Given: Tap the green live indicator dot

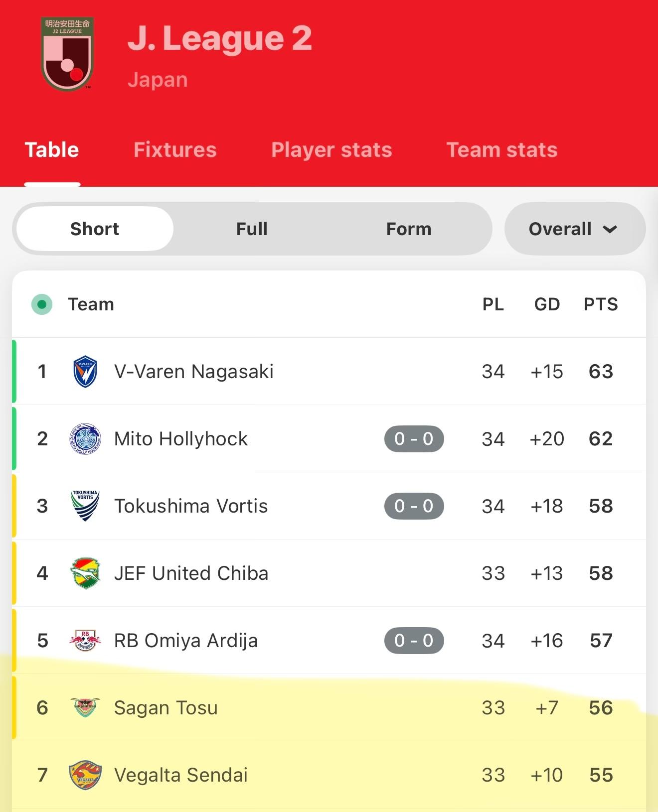Looking at the screenshot, I should click(42, 304).
